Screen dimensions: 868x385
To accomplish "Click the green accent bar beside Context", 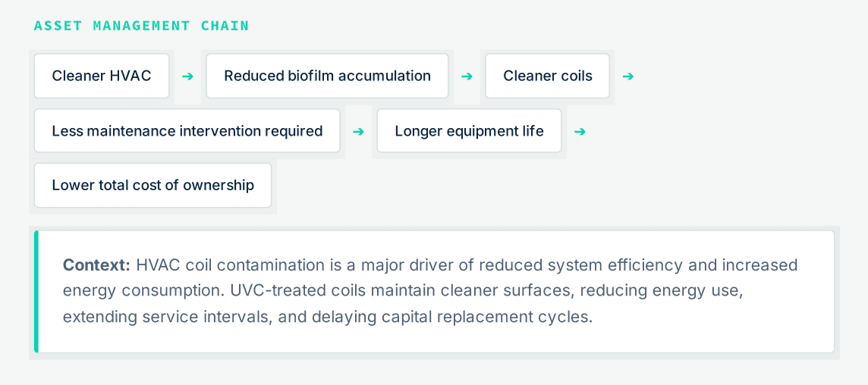I will point(36,292).
